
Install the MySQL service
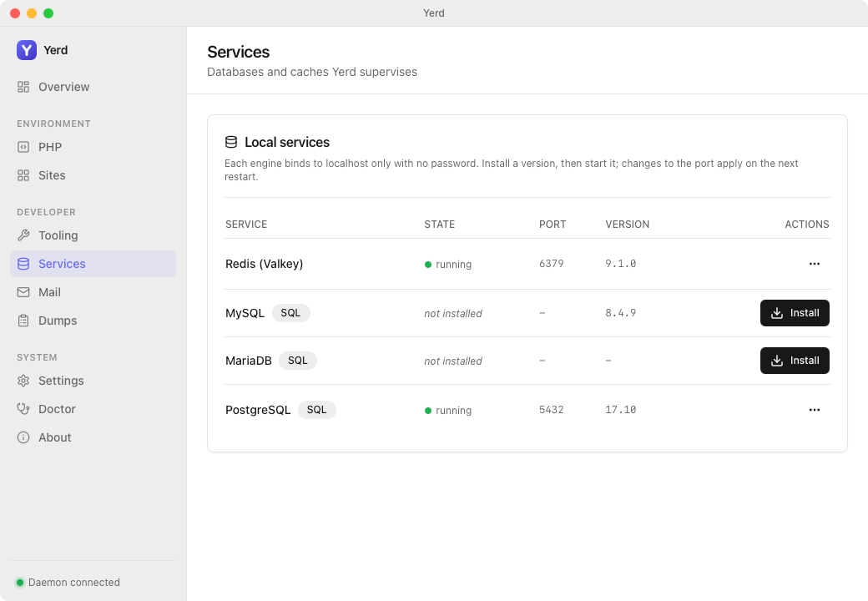(795, 313)
